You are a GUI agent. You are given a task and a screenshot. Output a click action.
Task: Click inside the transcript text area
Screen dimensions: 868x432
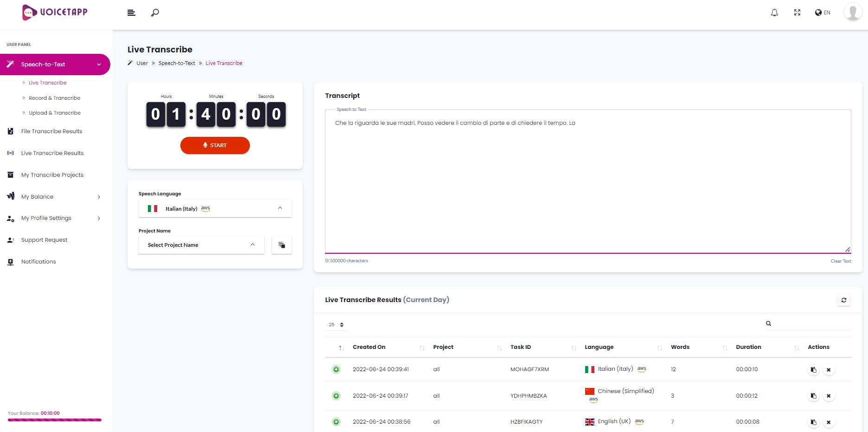(x=587, y=186)
